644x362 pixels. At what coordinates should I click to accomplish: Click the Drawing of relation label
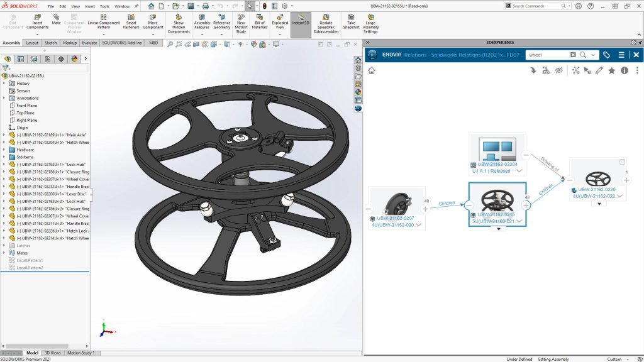coord(550,164)
